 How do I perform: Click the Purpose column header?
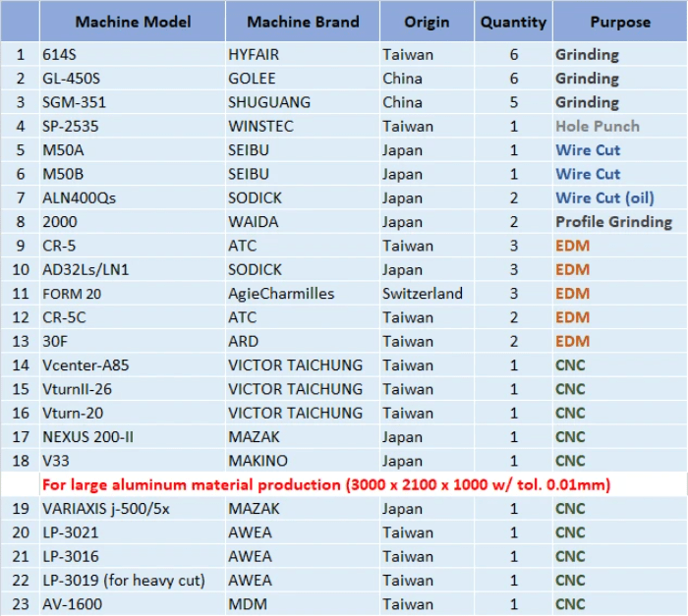[619, 21]
